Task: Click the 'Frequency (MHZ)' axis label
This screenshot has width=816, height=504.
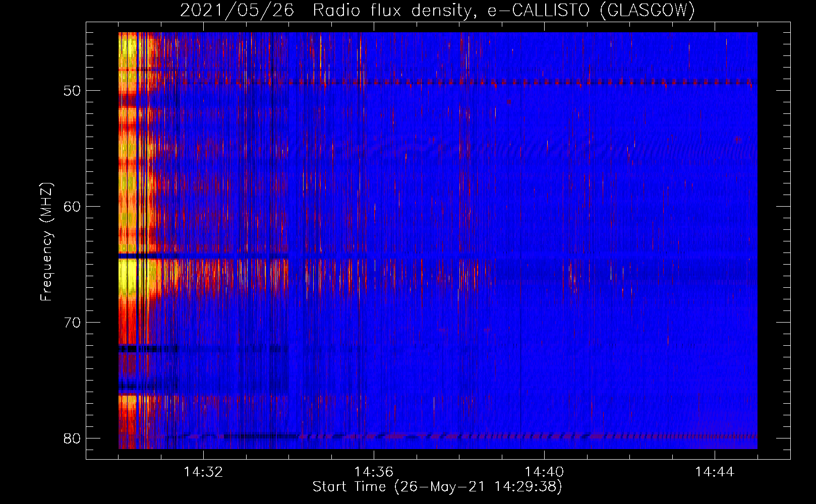Action: tap(46, 241)
